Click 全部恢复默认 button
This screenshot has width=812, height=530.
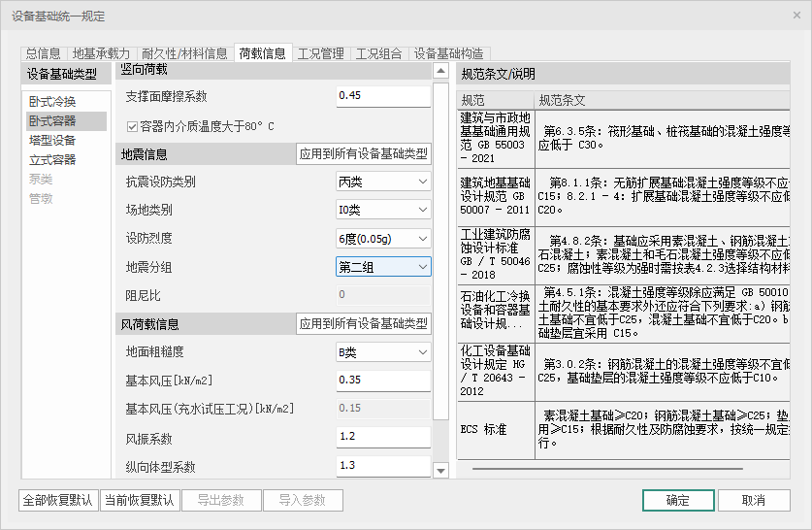[x=58, y=500]
